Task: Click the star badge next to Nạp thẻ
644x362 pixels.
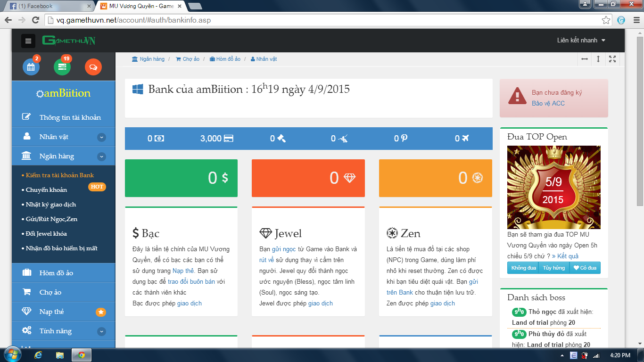Action: (101, 312)
